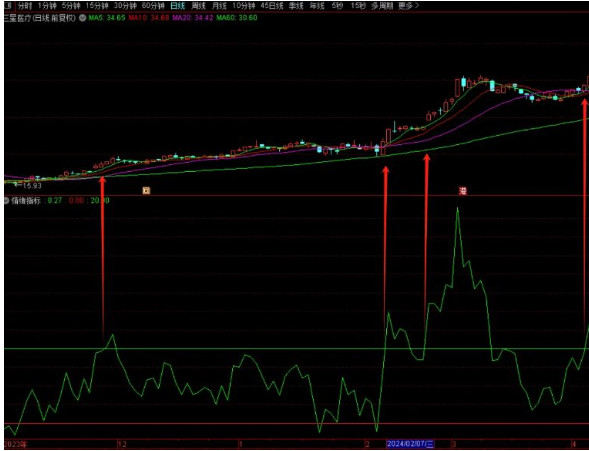The width and height of the screenshot is (589, 451).
Task: Select the 年线 yearly period tab
Action: [x=317, y=6]
